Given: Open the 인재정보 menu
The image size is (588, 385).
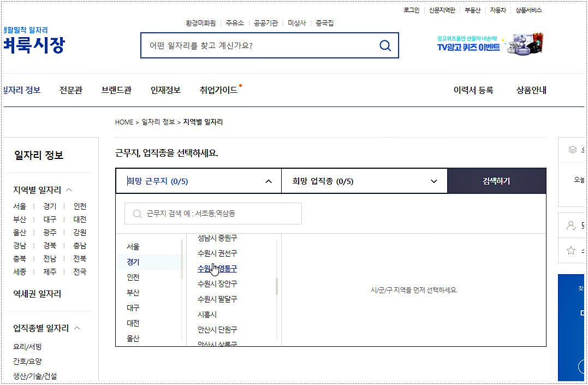Looking at the screenshot, I should (165, 90).
